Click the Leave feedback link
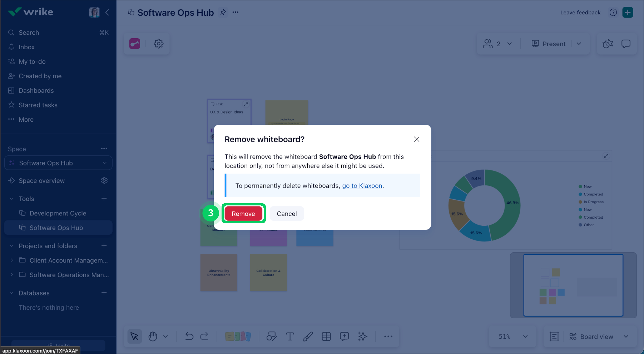The width and height of the screenshot is (644, 354). click(x=580, y=13)
